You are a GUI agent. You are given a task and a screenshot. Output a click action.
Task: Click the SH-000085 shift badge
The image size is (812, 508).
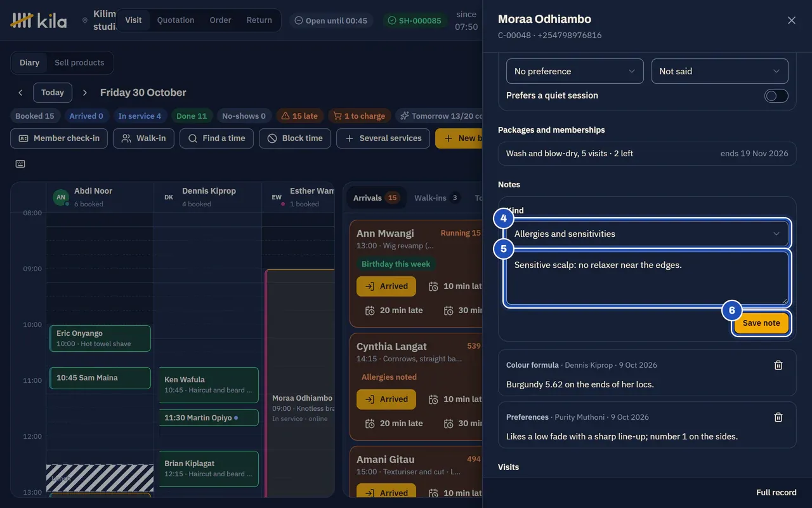click(414, 20)
